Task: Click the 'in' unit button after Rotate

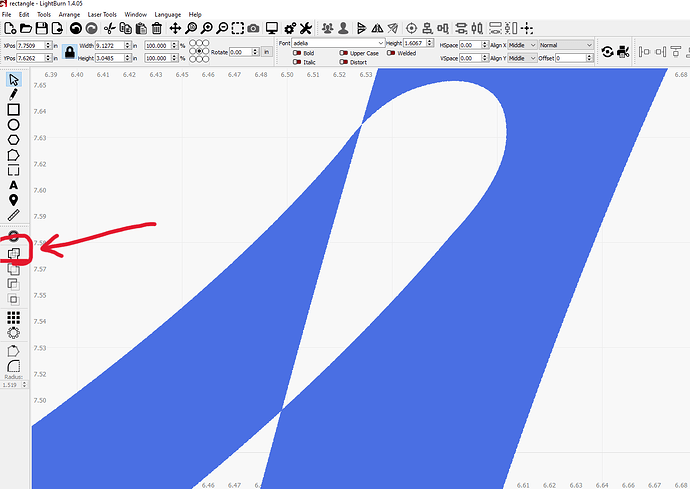Action: 267,52
